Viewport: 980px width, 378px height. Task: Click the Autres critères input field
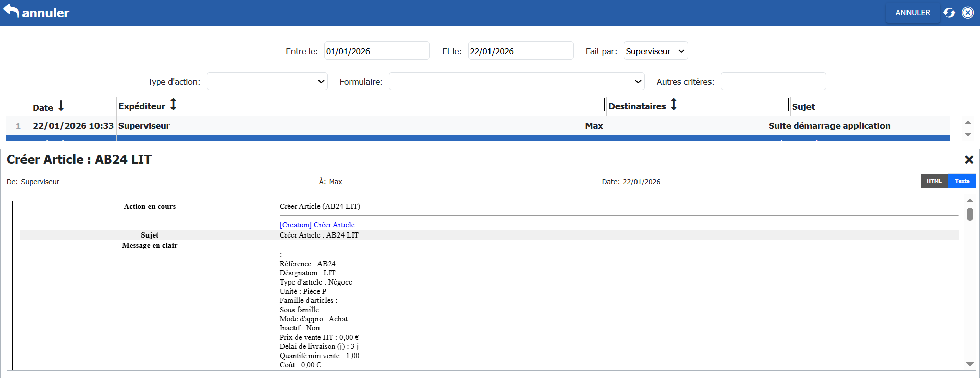[x=773, y=82]
